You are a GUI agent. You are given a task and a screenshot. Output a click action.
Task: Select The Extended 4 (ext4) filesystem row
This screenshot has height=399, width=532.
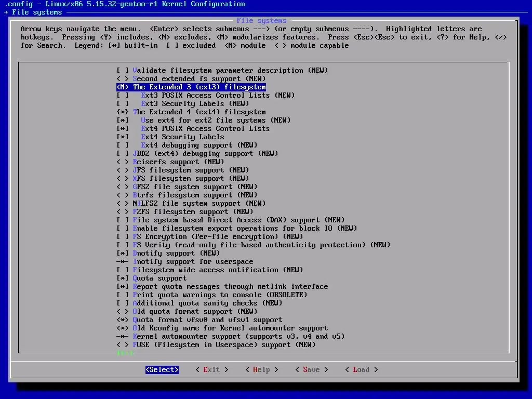click(191, 112)
